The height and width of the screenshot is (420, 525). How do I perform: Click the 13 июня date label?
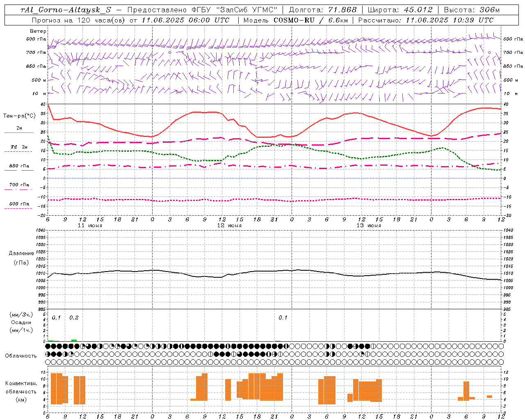pos(369,226)
